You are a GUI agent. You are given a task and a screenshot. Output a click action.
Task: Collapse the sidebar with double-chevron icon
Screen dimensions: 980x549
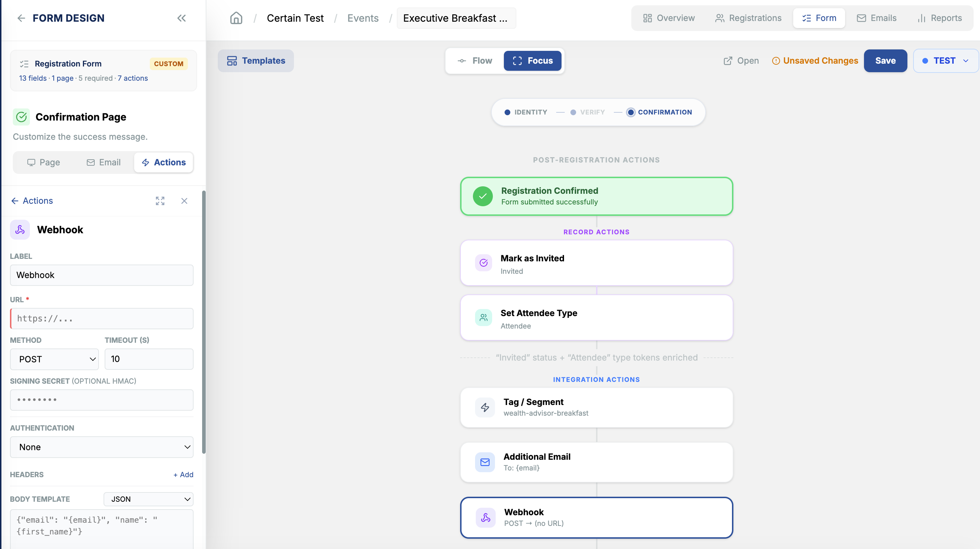click(x=181, y=18)
